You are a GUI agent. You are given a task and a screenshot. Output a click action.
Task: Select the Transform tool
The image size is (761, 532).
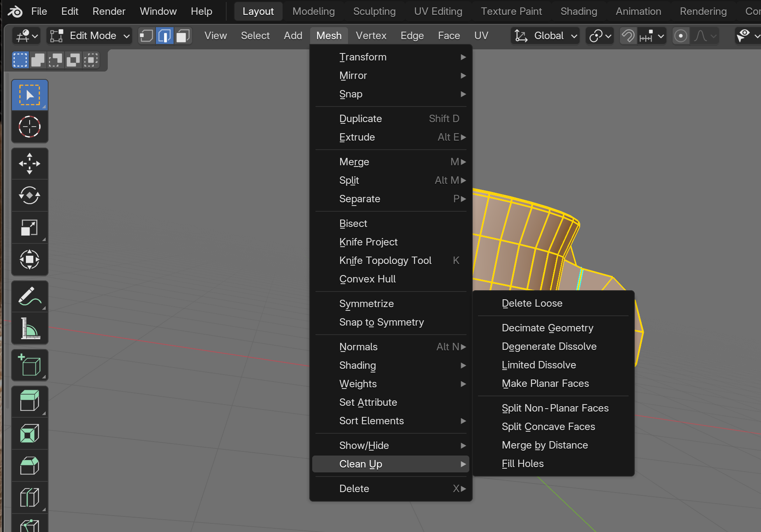tap(30, 259)
